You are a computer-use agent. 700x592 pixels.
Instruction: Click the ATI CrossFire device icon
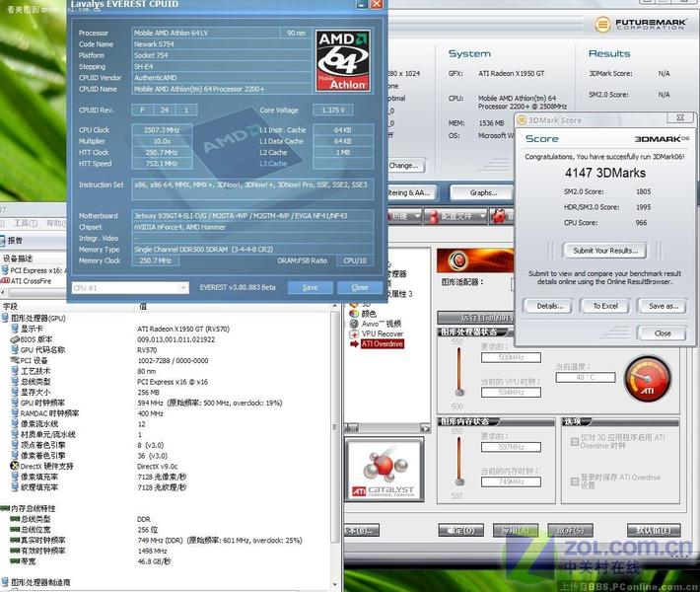[5, 281]
